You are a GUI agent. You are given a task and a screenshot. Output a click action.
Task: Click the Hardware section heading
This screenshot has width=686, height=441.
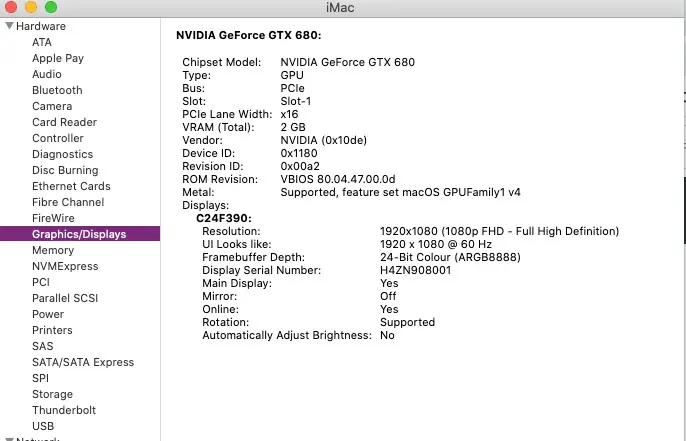(x=41, y=26)
